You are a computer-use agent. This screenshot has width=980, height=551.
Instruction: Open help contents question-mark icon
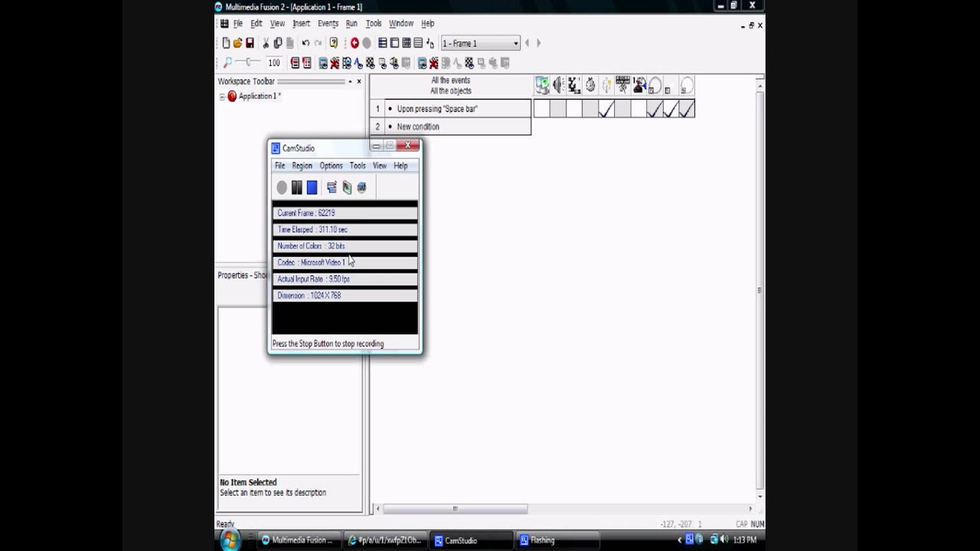click(x=333, y=44)
